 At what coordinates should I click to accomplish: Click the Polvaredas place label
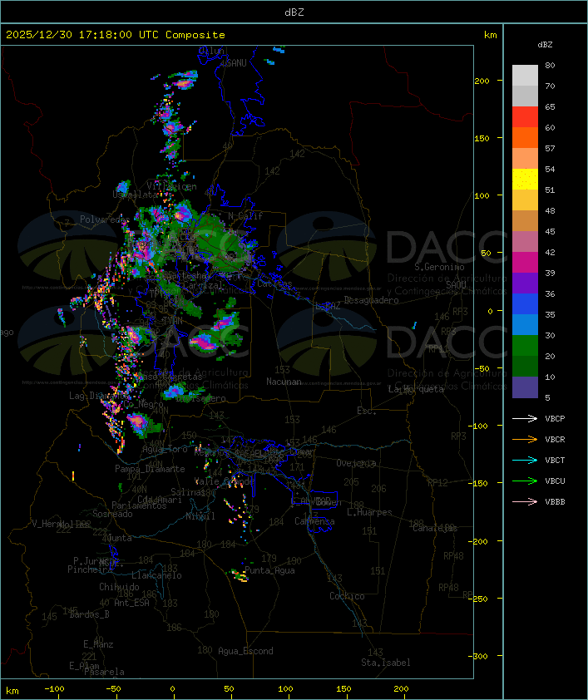click(x=105, y=219)
